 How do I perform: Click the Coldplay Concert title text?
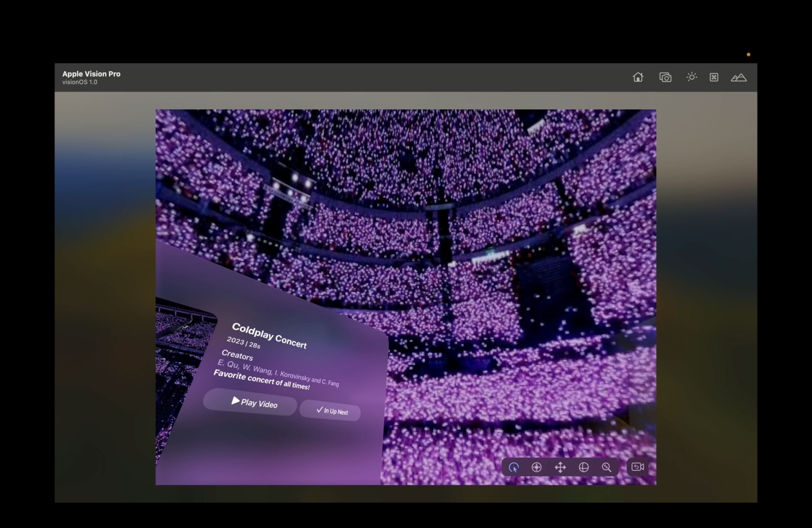269,336
